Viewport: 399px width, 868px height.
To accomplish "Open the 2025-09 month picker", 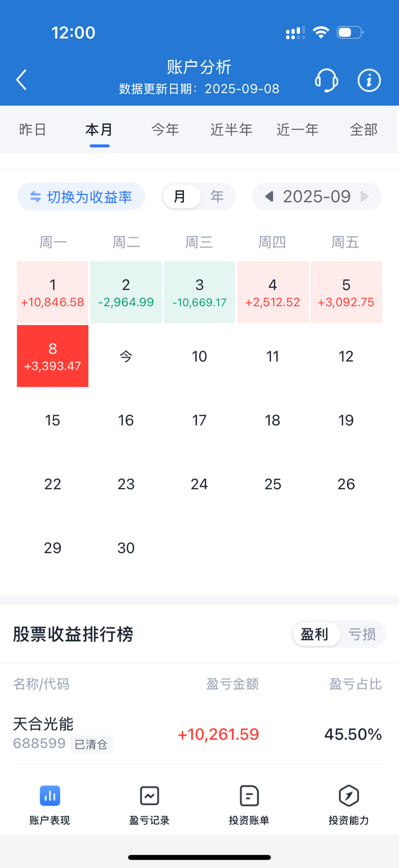I will pyautogui.click(x=316, y=196).
